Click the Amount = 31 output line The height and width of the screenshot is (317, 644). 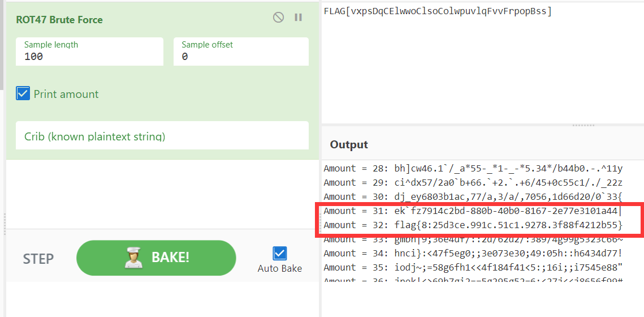click(x=473, y=211)
